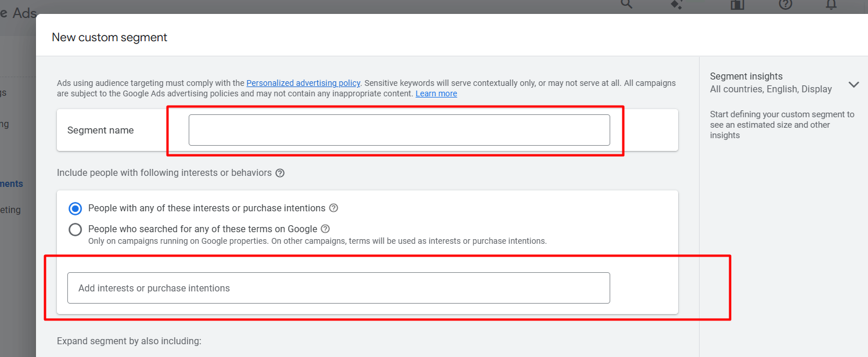Open the Help question mark in header

tap(785, 4)
